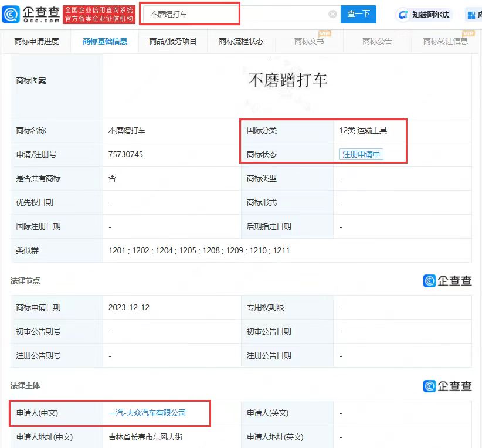Open the 商标流程状态 tab
482x448 pixels.
point(241,41)
